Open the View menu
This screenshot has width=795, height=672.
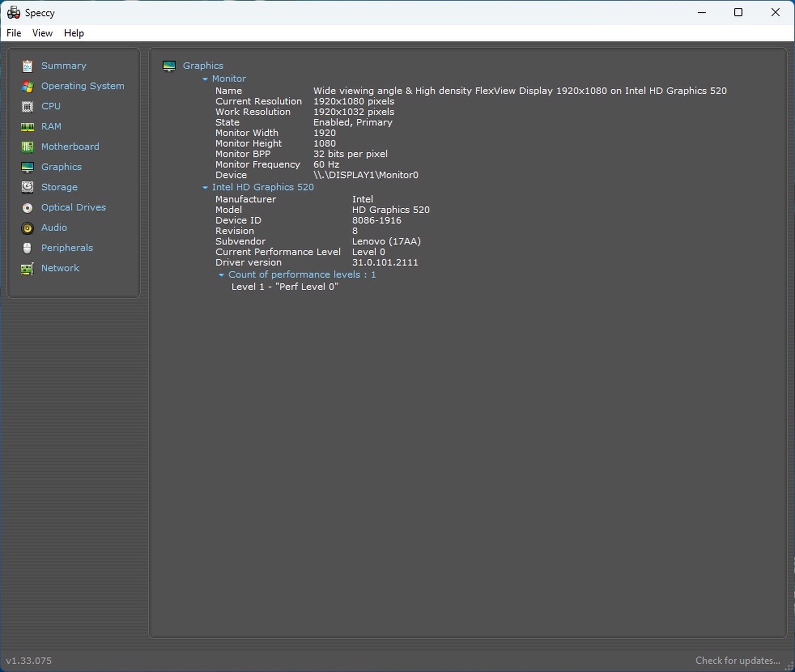point(42,33)
